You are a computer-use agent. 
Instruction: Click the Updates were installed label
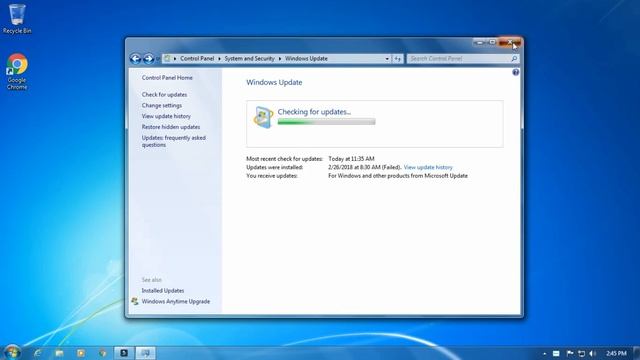[275, 167]
